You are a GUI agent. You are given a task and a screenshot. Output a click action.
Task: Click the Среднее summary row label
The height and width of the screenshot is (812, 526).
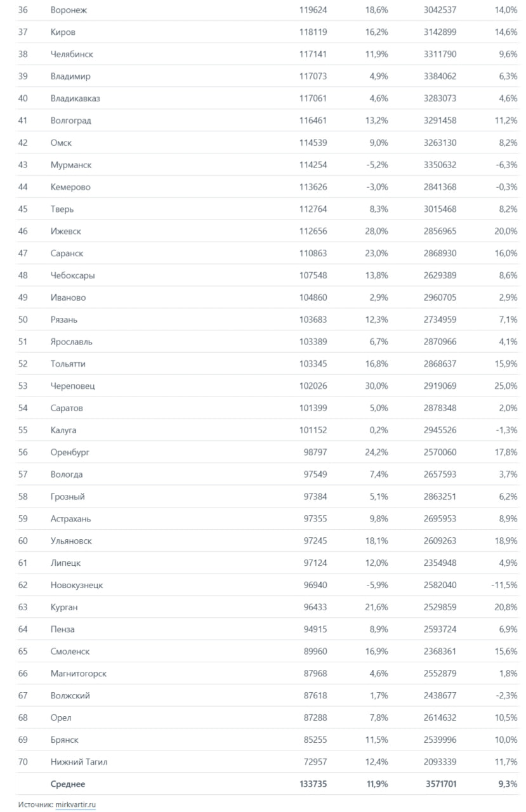point(67,784)
